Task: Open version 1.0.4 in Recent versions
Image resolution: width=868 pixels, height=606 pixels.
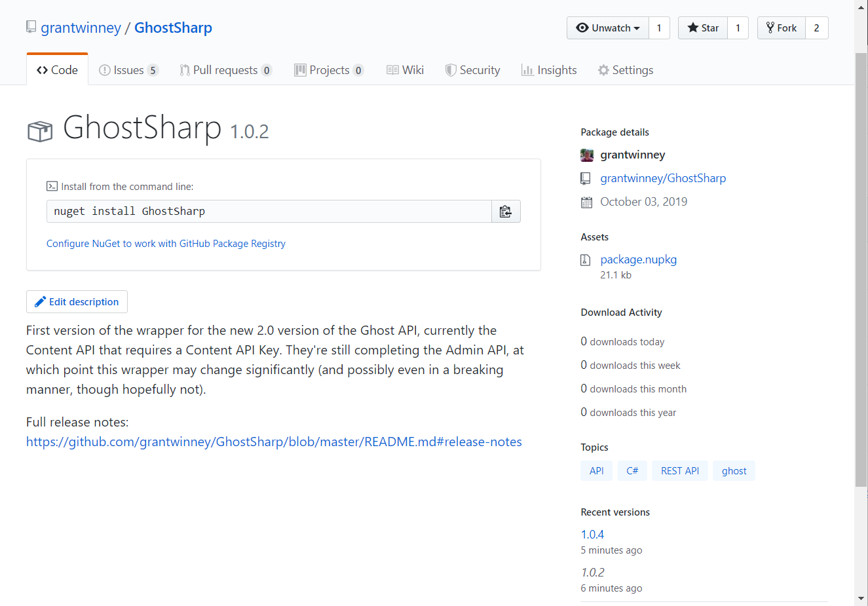Action: (592, 535)
